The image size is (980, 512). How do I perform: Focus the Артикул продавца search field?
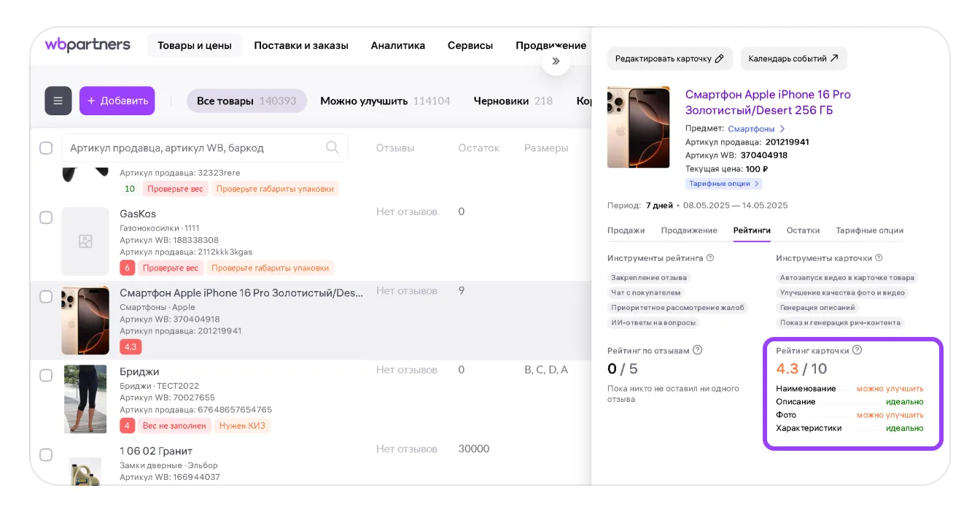[x=204, y=148]
